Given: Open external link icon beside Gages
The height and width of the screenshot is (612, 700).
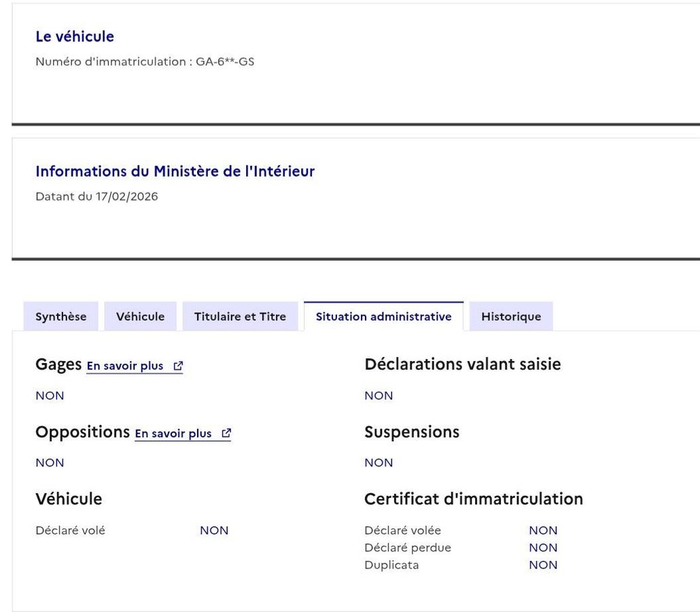Looking at the screenshot, I should (x=178, y=366).
